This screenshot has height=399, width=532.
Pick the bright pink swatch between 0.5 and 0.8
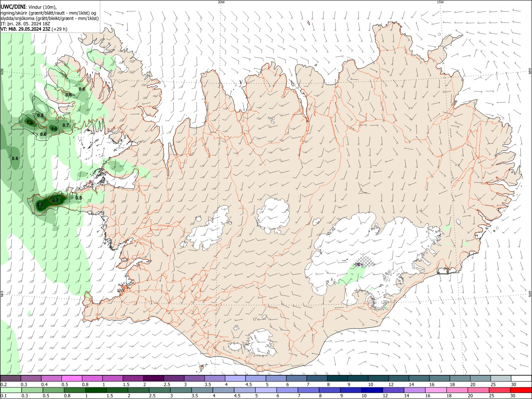coord(71,379)
